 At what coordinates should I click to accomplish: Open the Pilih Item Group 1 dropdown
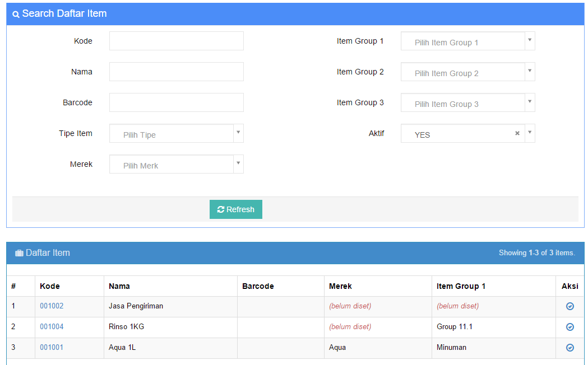tap(467, 41)
